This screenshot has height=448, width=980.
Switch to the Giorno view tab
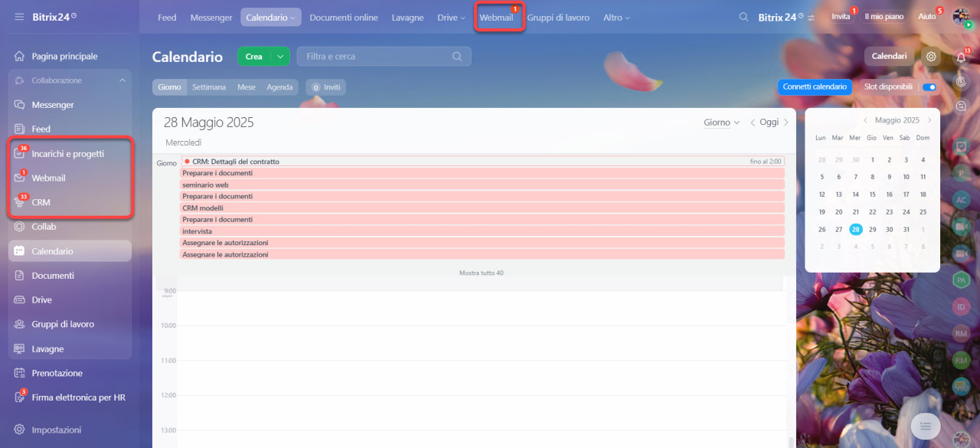pyautogui.click(x=169, y=87)
